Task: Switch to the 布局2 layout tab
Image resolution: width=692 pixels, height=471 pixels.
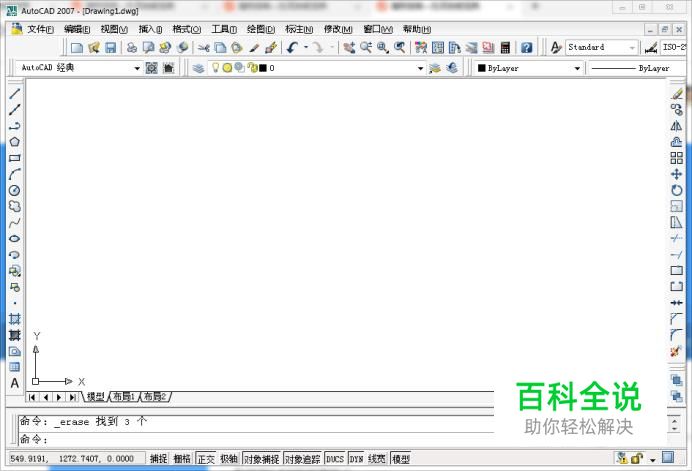Action: point(155,396)
